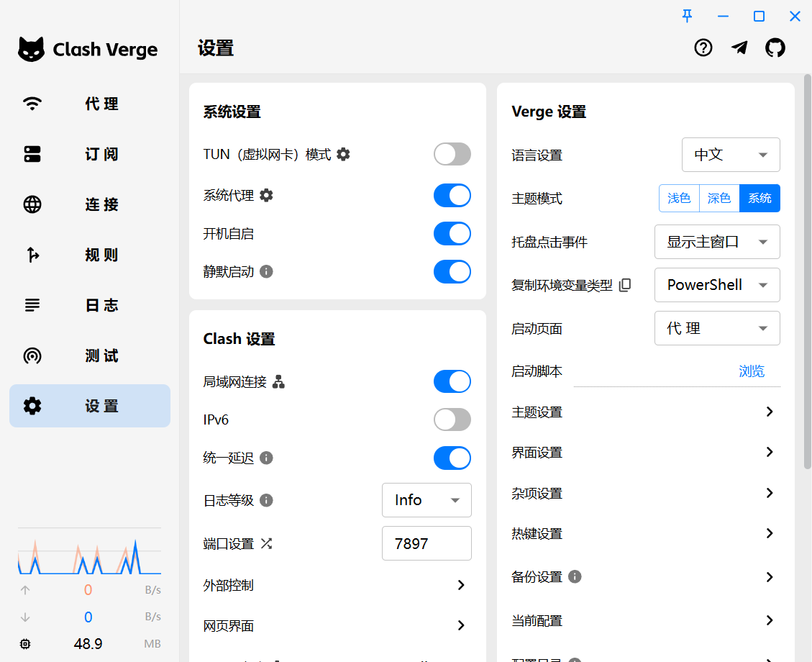The image size is (812, 662).
Task: Open the 语言设置 dropdown
Action: coord(731,155)
